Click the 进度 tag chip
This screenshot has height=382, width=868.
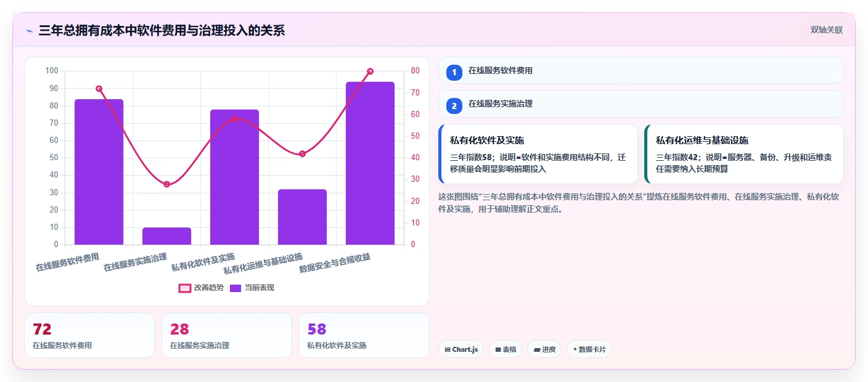[544, 349]
